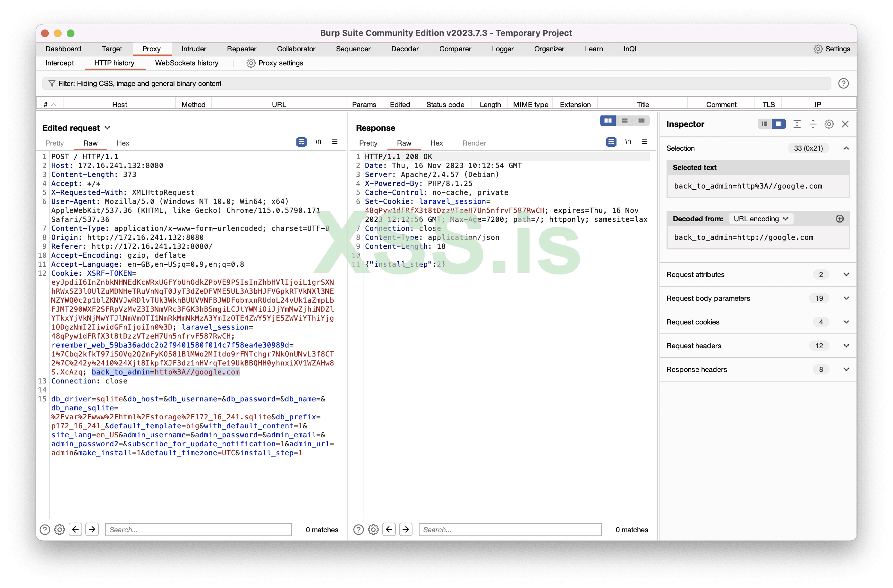Switch to WebSockets history tab

click(x=186, y=63)
